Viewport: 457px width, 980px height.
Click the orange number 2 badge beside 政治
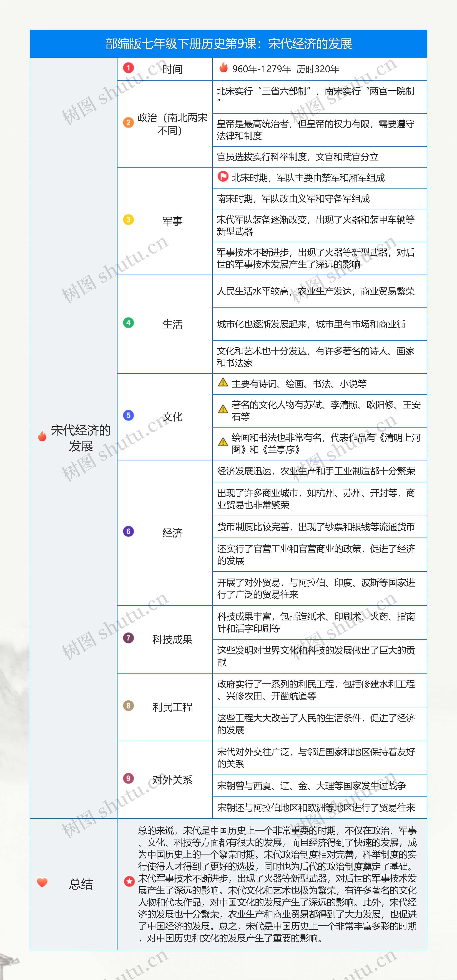(128, 123)
